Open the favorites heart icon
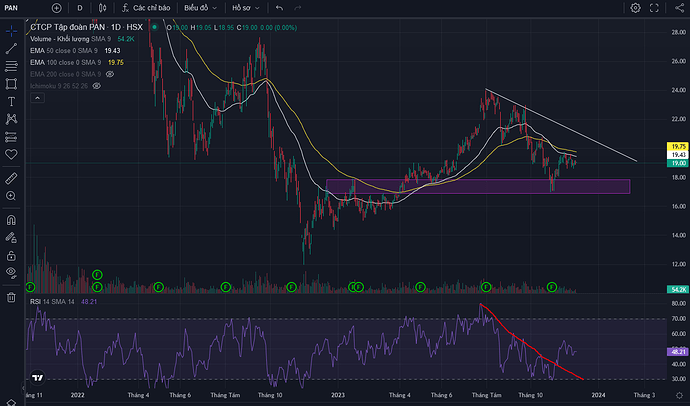Image resolution: width=690 pixels, height=406 pixels. pos(11,154)
